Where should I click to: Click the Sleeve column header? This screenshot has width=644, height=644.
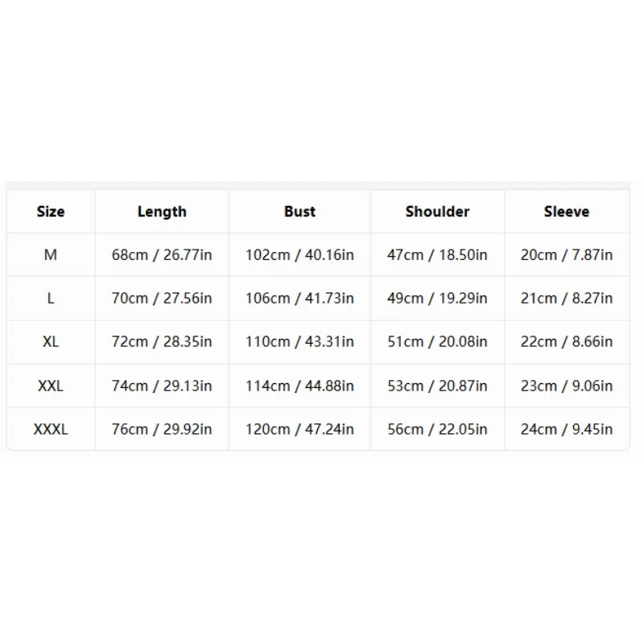(567, 212)
